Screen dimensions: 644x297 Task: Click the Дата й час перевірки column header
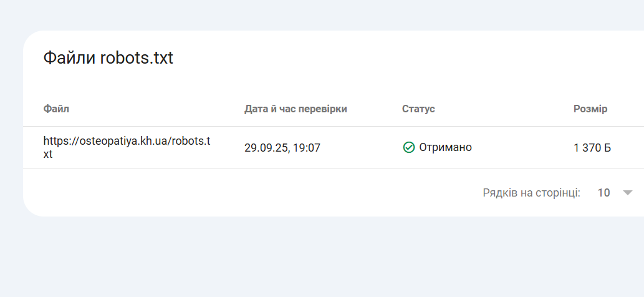(x=296, y=109)
